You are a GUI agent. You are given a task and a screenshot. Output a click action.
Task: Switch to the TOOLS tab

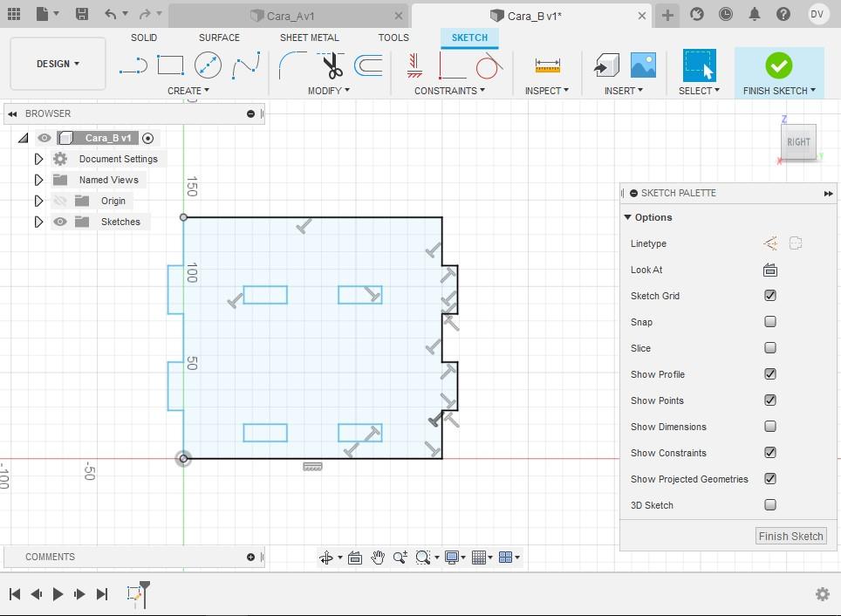393,38
